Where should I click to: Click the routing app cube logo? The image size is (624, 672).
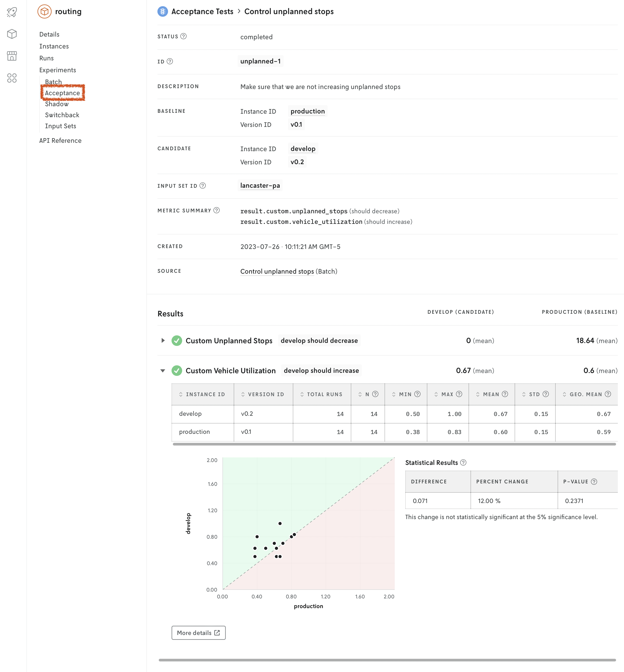(44, 11)
